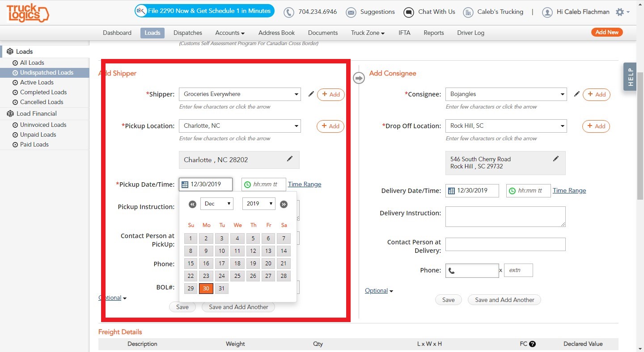Click the TruckLogics logo

point(28,13)
